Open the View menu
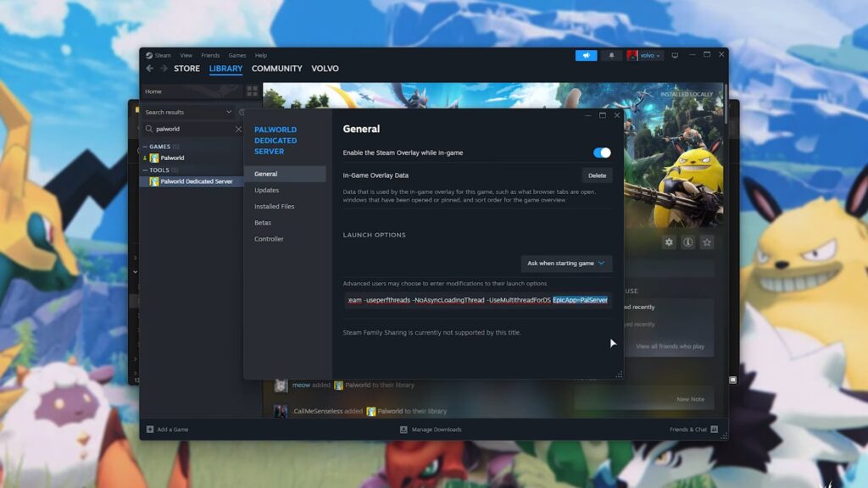 coord(186,55)
